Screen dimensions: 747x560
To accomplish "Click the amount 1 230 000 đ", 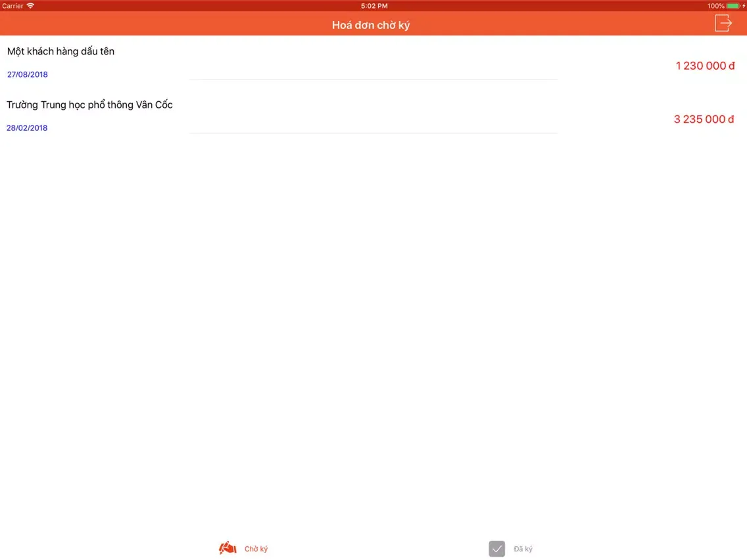I will pos(705,66).
